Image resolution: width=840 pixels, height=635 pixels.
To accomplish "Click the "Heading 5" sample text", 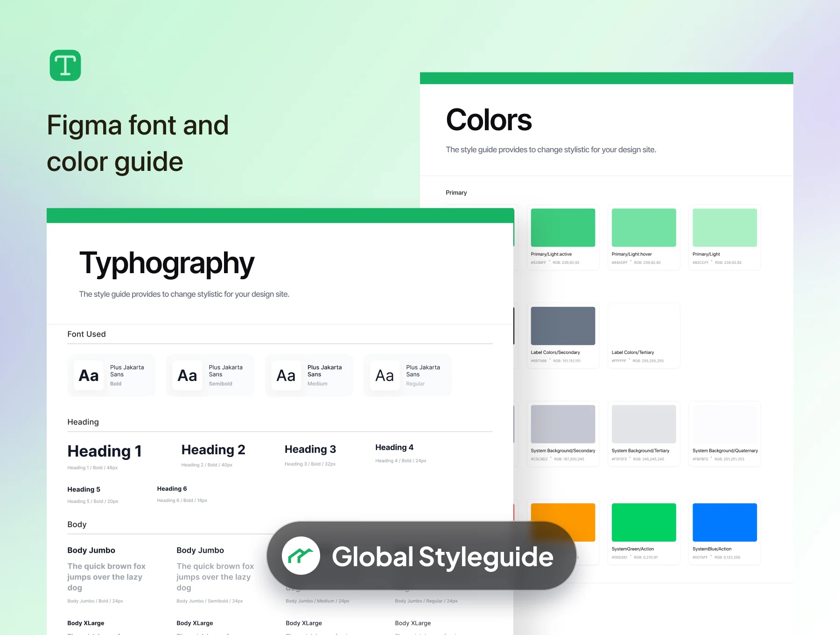I will [x=84, y=489].
